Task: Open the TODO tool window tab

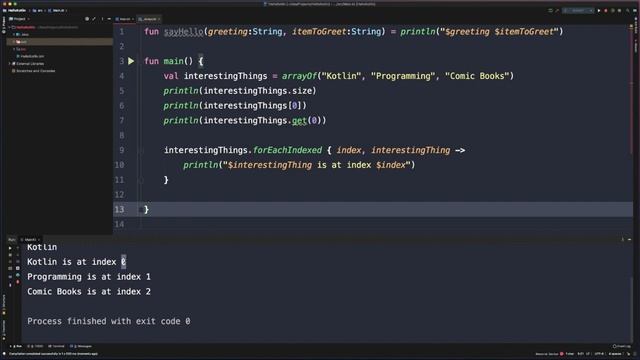Action: point(36,346)
